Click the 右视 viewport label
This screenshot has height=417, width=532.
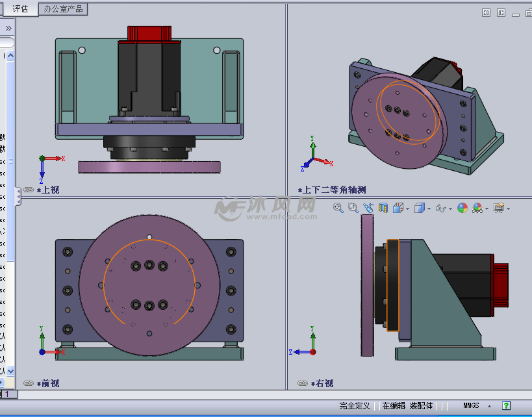tap(322, 384)
